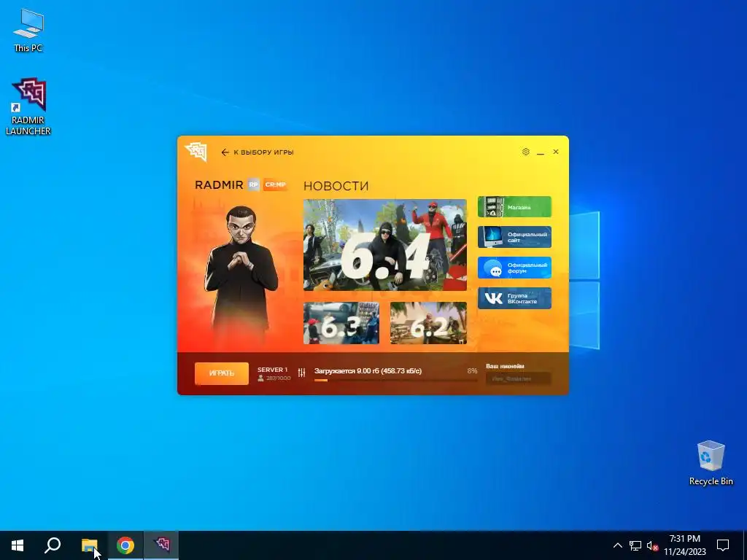
Task: Open the 6.4 update news banner
Action: [385, 245]
